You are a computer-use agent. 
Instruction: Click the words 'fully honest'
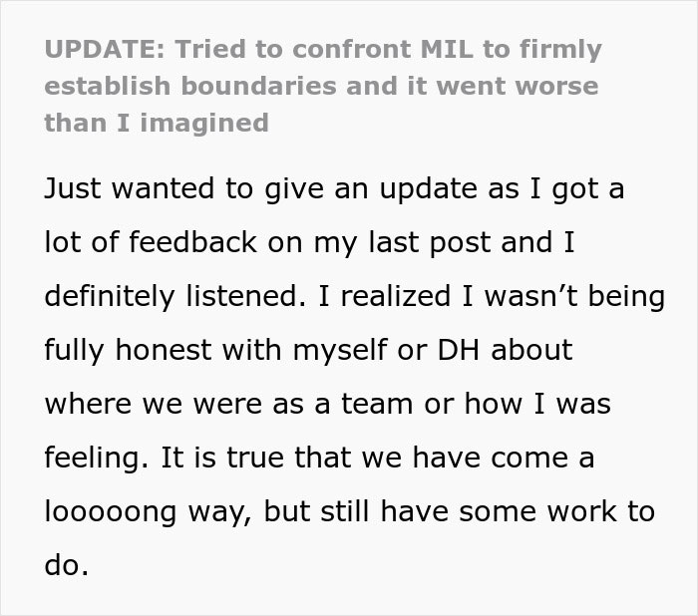tap(129, 351)
